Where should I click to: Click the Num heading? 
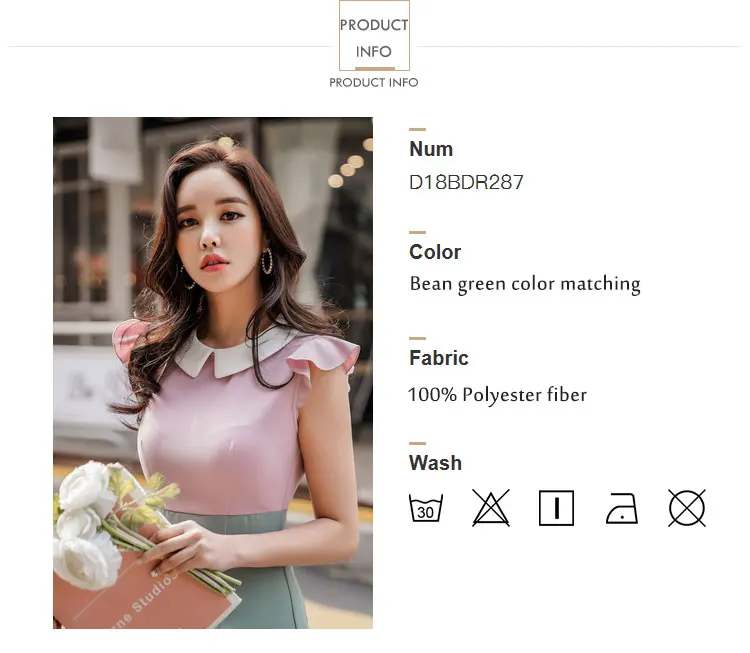(x=431, y=149)
